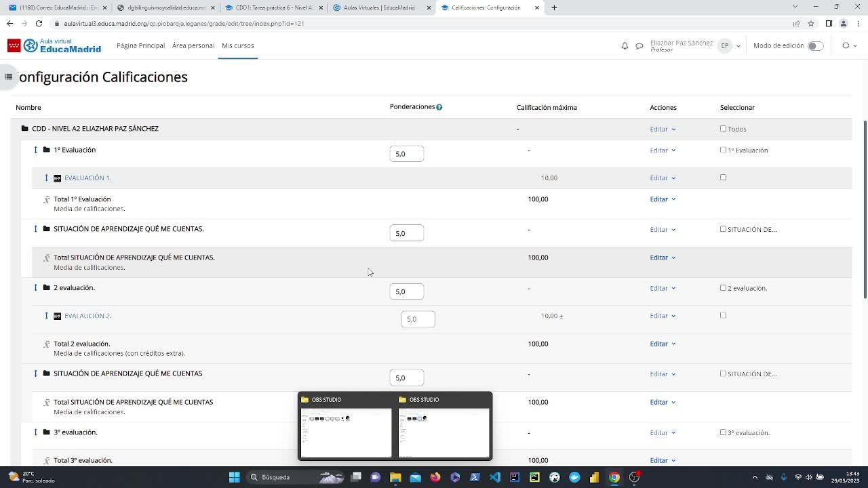Open the left course index drawer
The image size is (868, 488).
coord(8,77)
